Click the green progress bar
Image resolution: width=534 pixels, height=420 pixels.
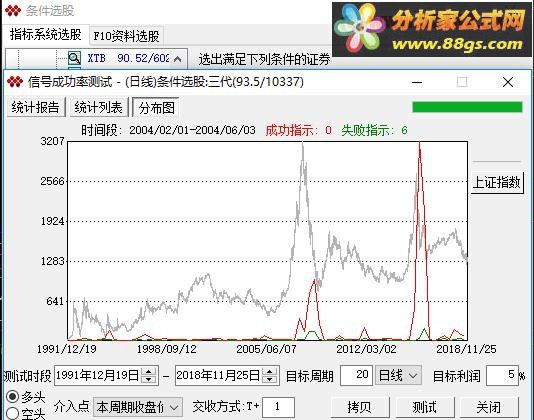pos(467,107)
